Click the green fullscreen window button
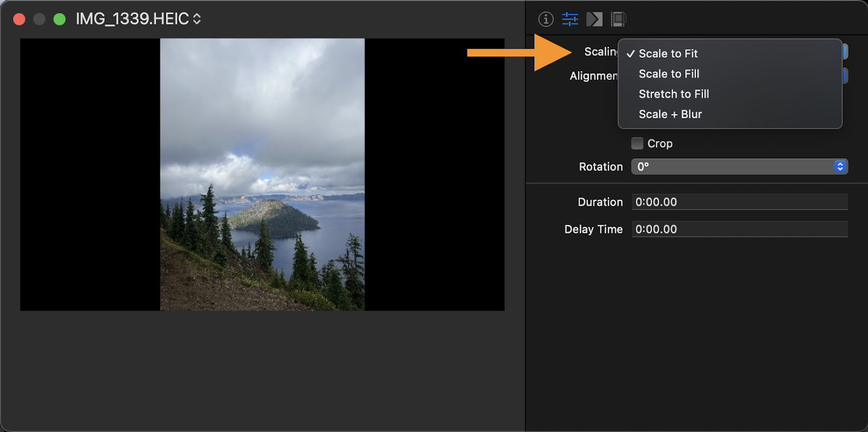 (60, 19)
